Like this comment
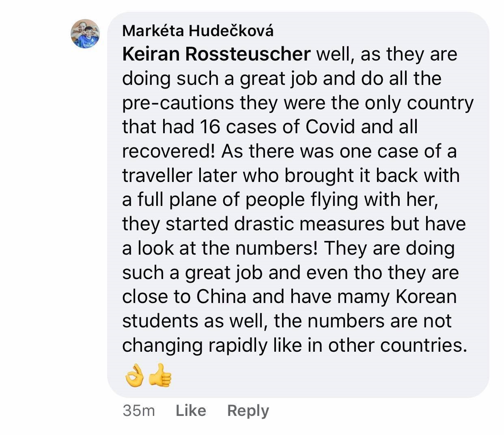Image resolution: width=504 pixels, height=435 pixels. 191,411
